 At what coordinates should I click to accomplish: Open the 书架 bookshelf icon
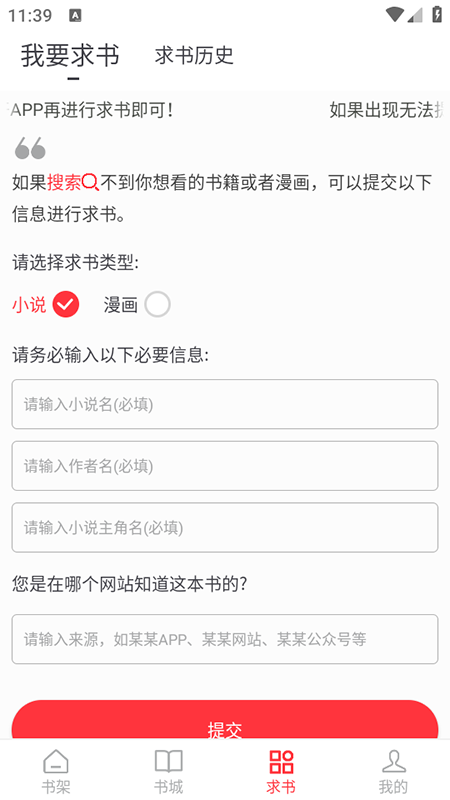(x=56, y=762)
